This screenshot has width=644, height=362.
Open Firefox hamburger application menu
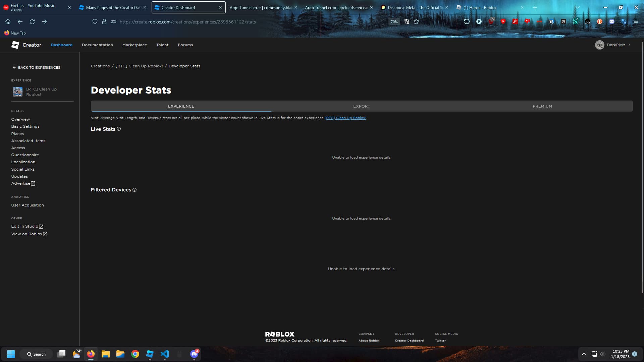click(636, 21)
